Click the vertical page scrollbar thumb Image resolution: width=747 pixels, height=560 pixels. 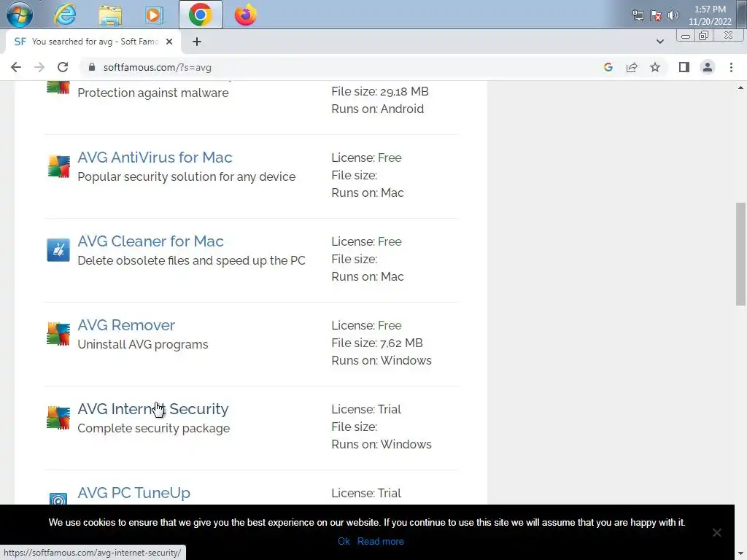tap(740, 254)
